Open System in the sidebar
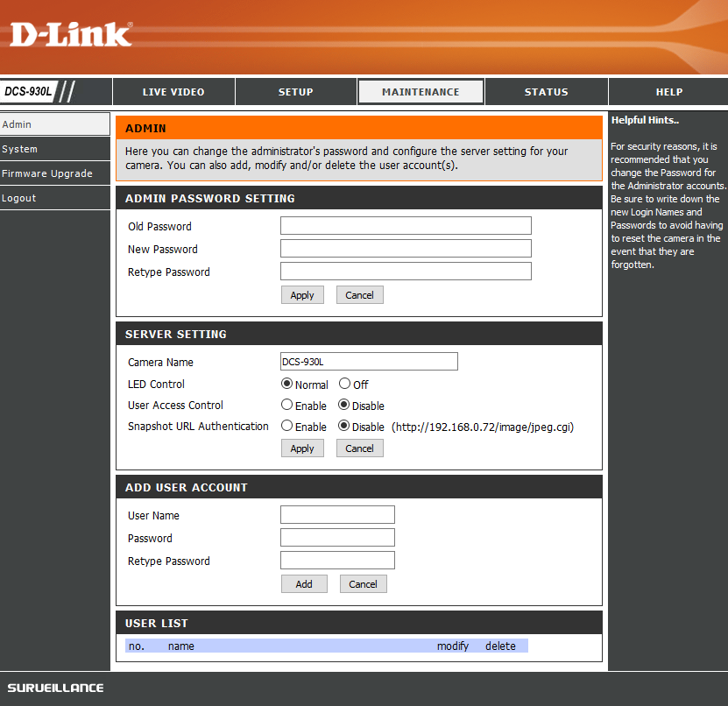The width and height of the screenshot is (728, 706). pyautogui.click(x=55, y=149)
